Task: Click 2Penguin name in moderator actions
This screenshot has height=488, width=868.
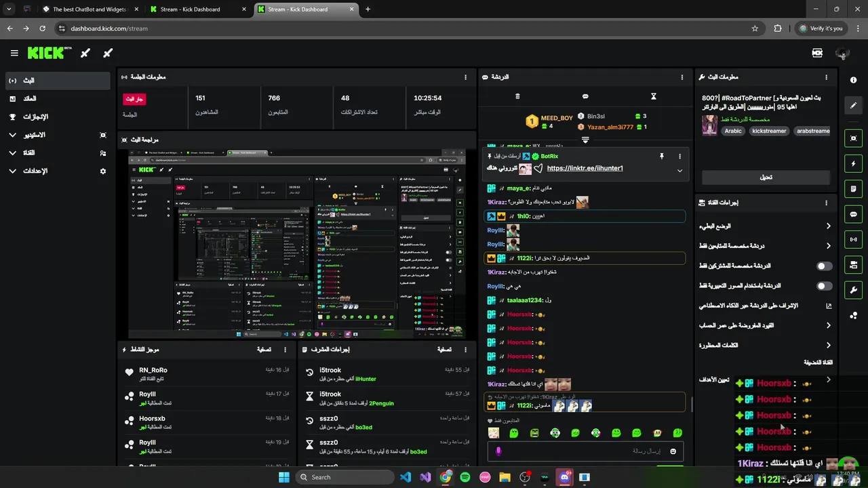Action: click(x=381, y=403)
